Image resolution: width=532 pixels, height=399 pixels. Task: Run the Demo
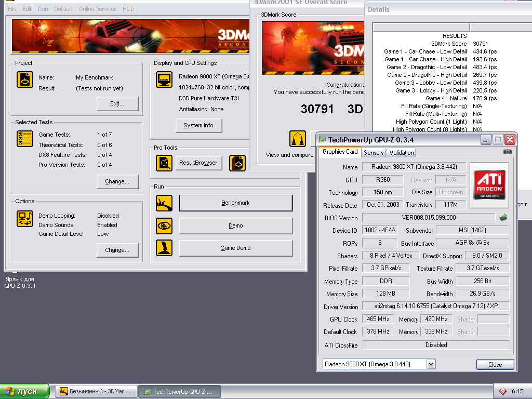point(236,225)
